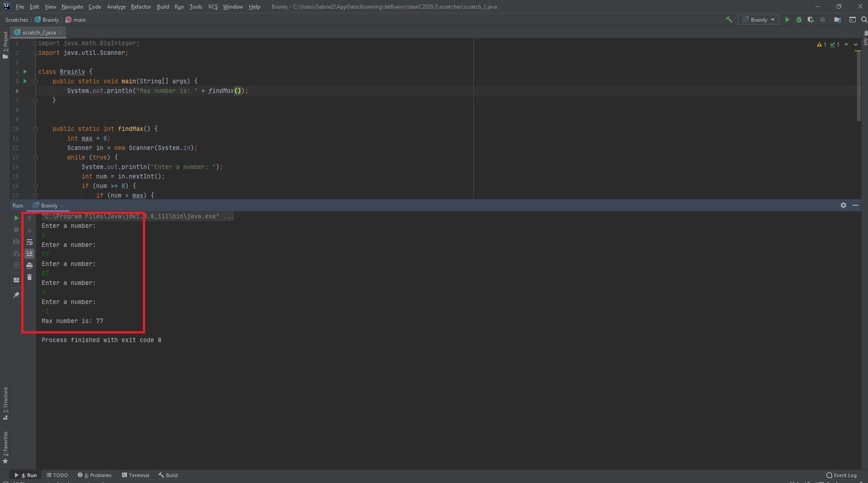Click the Build Project hammer icon
Image resolution: width=868 pixels, height=483 pixels.
(x=729, y=19)
